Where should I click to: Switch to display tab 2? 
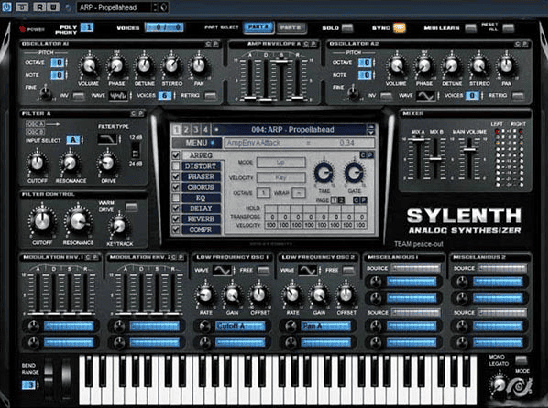click(186, 130)
